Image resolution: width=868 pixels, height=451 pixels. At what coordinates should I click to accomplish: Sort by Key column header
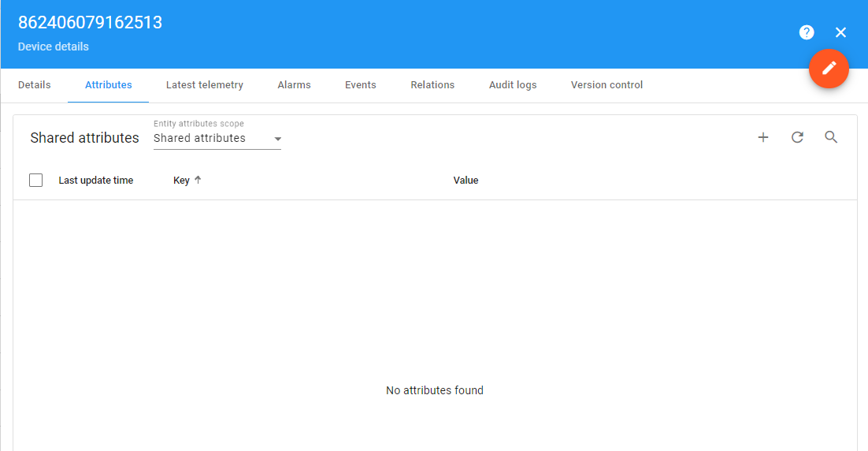[182, 180]
